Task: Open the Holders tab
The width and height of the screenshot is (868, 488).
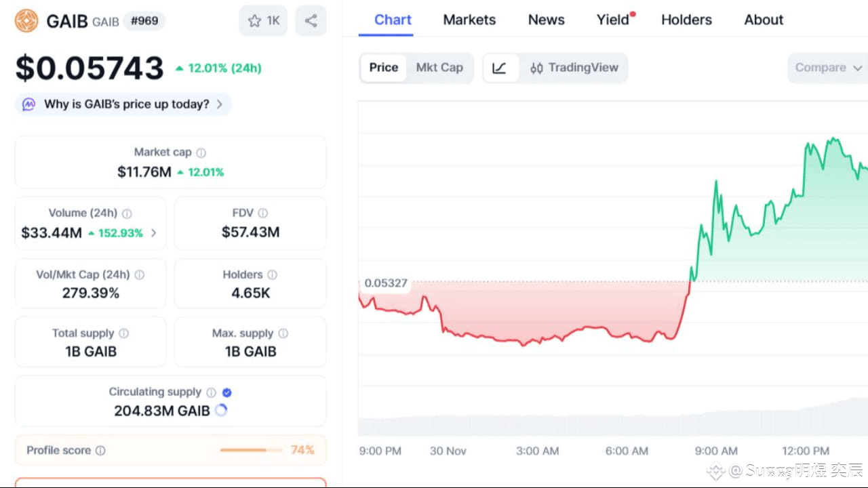Action: (686, 20)
